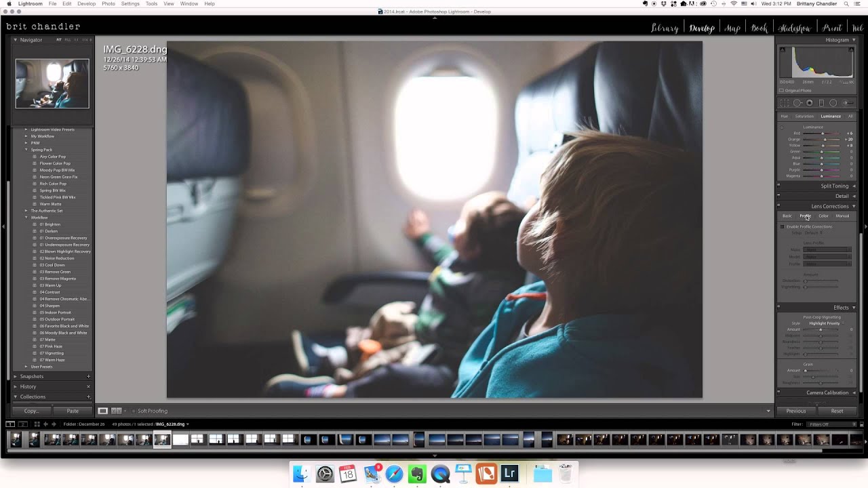Toggle the Lens Corrections panel switch
This screenshot has height=488, width=868.
[778, 206]
